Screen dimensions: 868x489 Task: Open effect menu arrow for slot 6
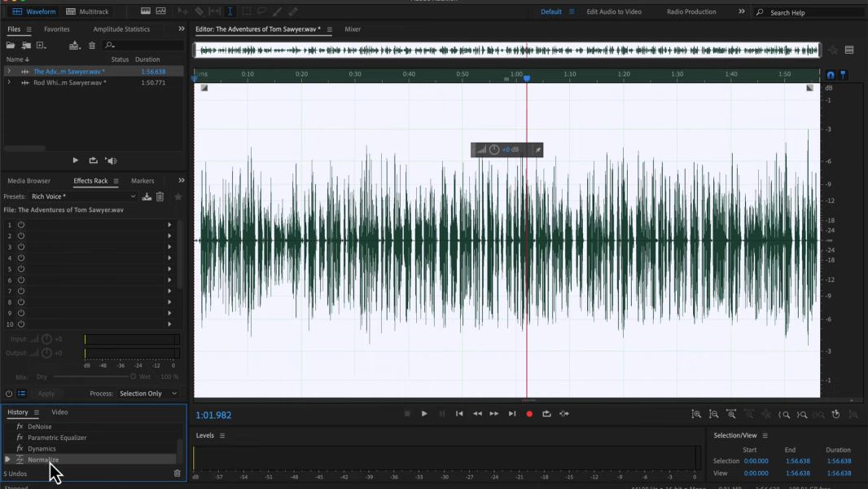coord(169,280)
